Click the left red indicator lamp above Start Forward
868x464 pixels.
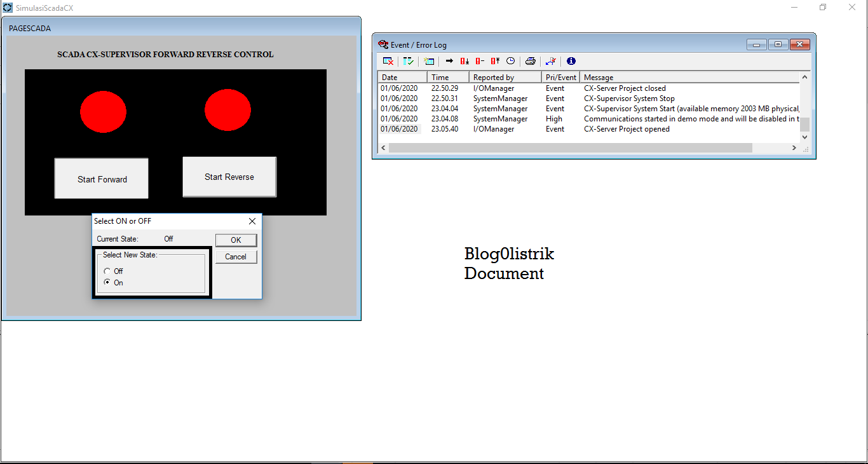pyautogui.click(x=103, y=111)
